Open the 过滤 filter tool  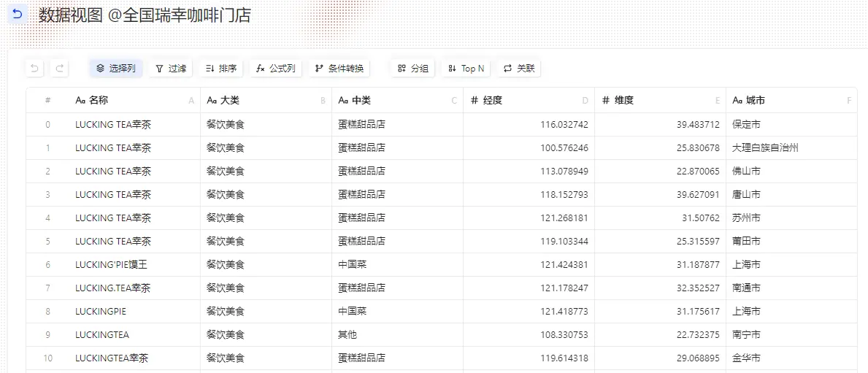point(171,69)
